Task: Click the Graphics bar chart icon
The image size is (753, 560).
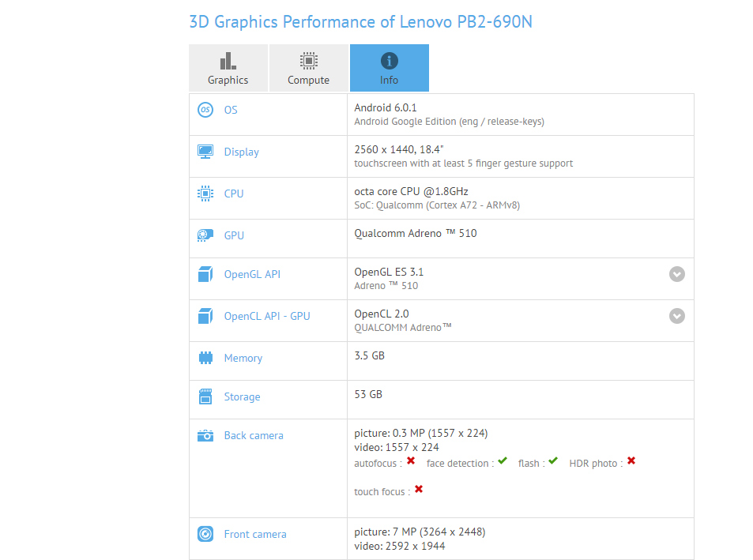Action: (x=228, y=61)
